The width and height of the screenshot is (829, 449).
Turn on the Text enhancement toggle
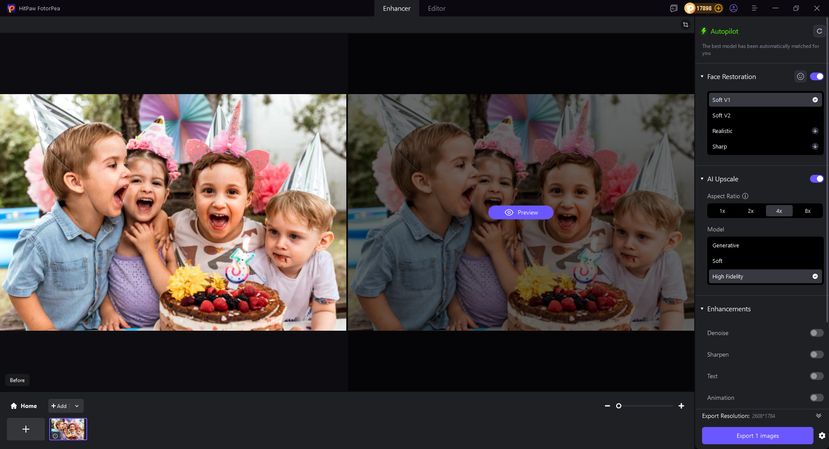coord(816,377)
